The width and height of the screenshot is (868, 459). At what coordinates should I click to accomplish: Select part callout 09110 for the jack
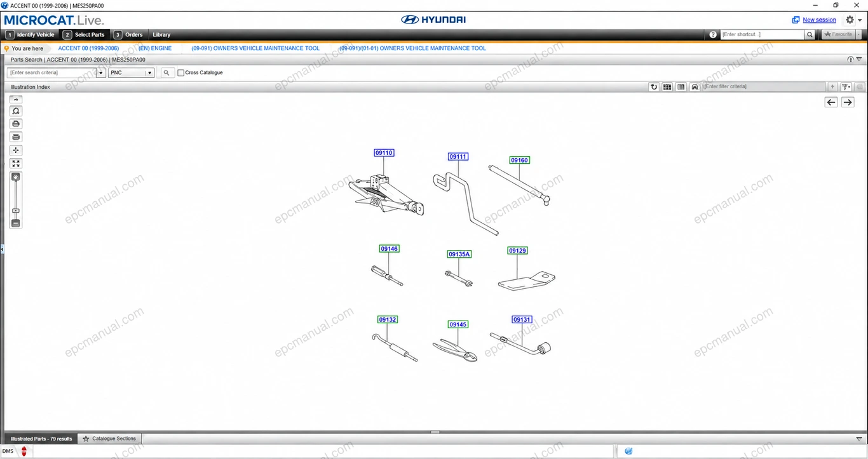click(384, 153)
